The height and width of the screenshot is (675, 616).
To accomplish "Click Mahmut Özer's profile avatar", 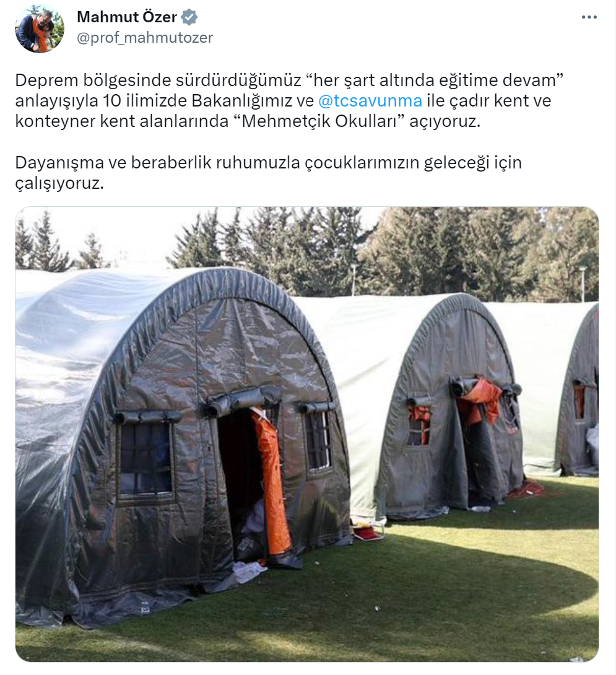I will [40, 28].
